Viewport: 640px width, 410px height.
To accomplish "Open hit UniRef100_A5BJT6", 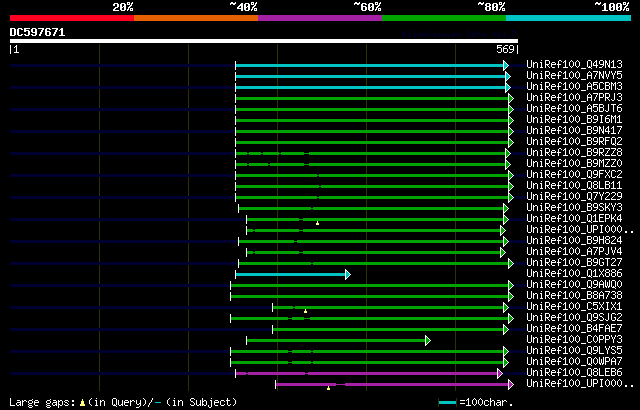I will [574, 109].
